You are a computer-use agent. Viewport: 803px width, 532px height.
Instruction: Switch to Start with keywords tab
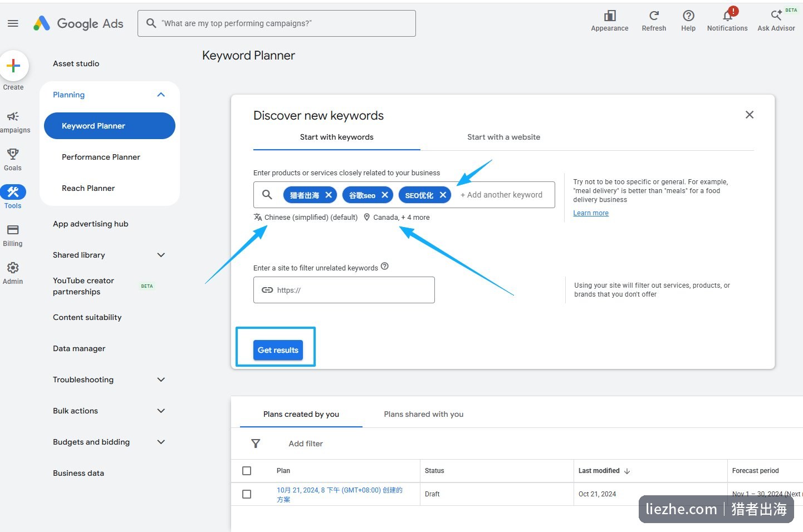pos(337,137)
